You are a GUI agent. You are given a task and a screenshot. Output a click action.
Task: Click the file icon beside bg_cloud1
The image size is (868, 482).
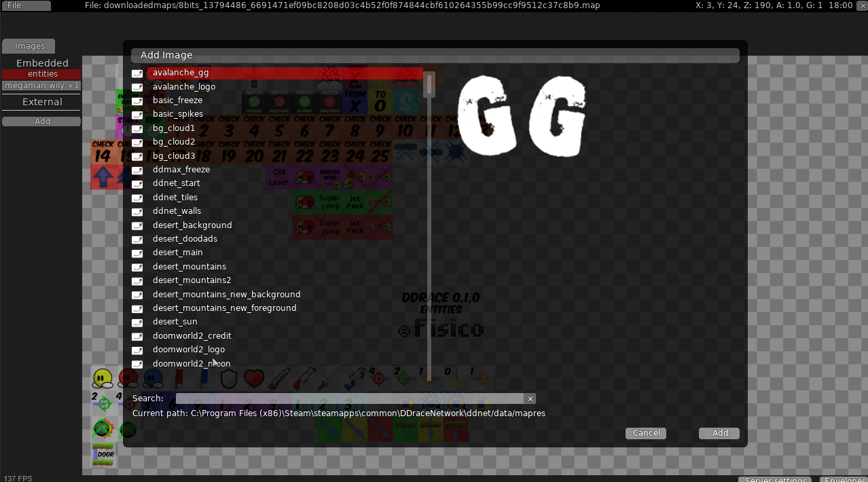pyautogui.click(x=137, y=128)
